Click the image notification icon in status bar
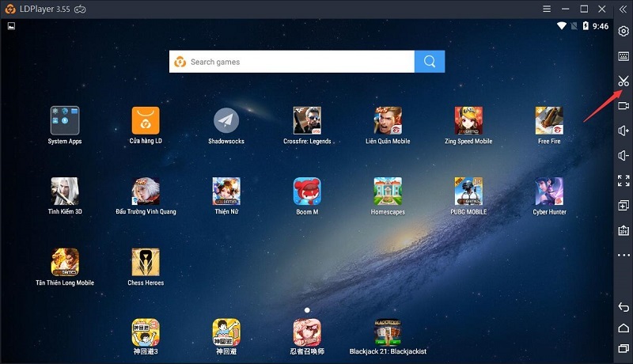This screenshot has height=364, width=633. click(x=11, y=26)
